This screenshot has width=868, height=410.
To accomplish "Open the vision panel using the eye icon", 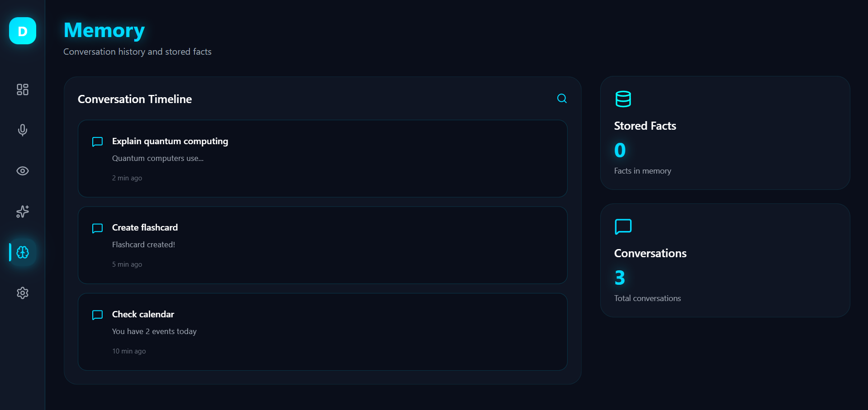I will 22,171.
